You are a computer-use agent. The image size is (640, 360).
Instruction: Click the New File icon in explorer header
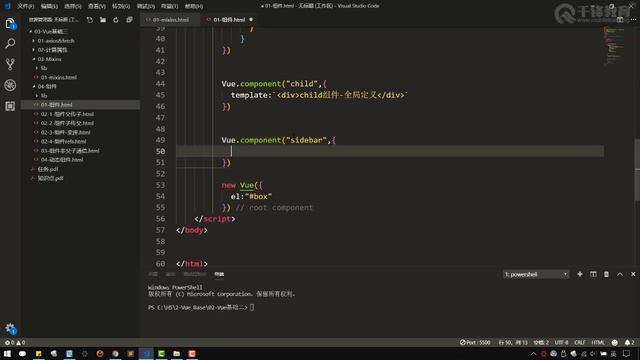pos(90,20)
